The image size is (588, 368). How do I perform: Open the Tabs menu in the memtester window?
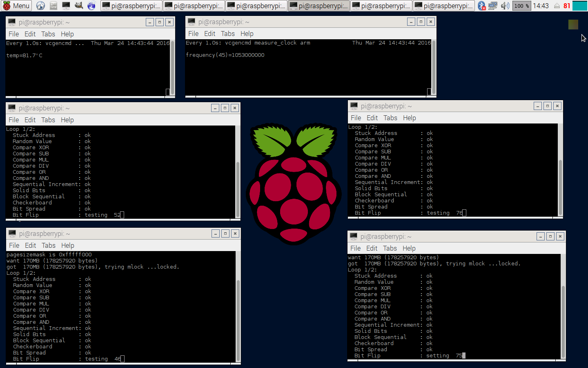pyautogui.click(x=48, y=120)
